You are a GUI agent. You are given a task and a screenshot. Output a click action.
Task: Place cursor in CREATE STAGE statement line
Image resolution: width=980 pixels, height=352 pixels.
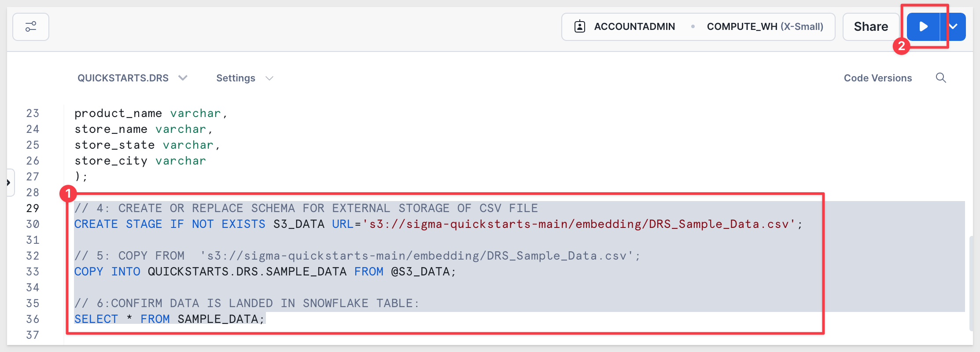pyautogui.click(x=438, y=224)
